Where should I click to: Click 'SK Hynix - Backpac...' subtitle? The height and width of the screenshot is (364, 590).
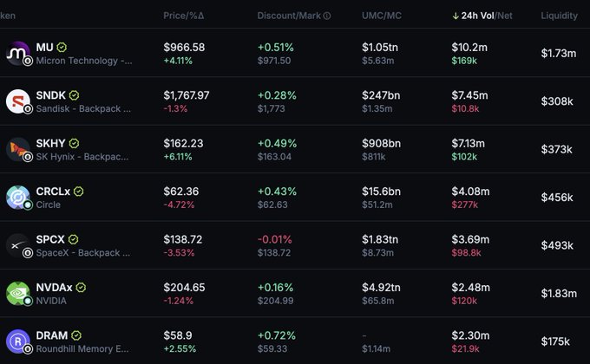click(82, 157)
